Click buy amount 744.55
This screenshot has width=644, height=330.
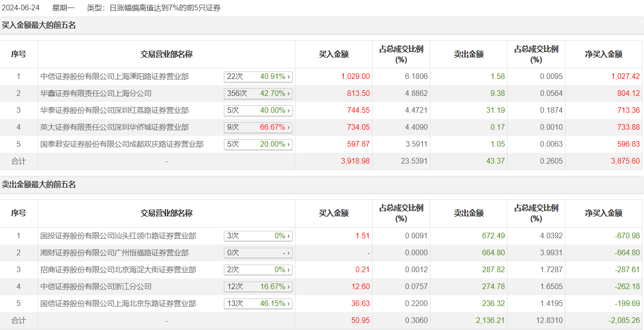(x=358, y=110)
